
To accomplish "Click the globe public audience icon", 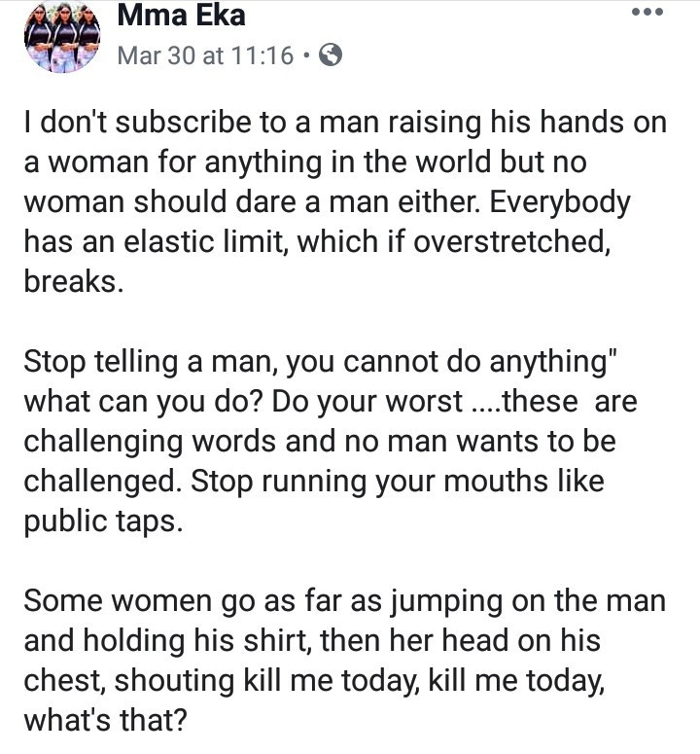I will tap(331, 55).
